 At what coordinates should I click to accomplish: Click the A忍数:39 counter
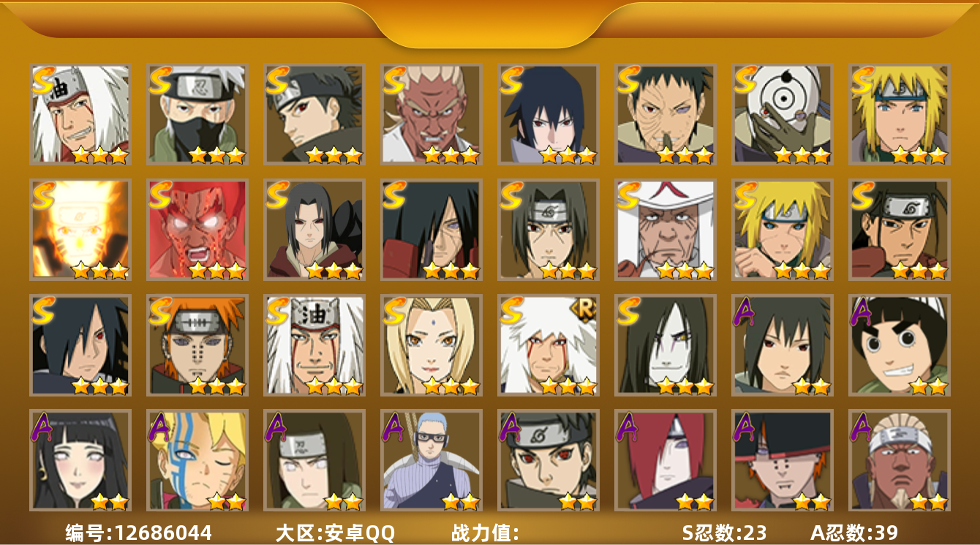coord(854,533)
